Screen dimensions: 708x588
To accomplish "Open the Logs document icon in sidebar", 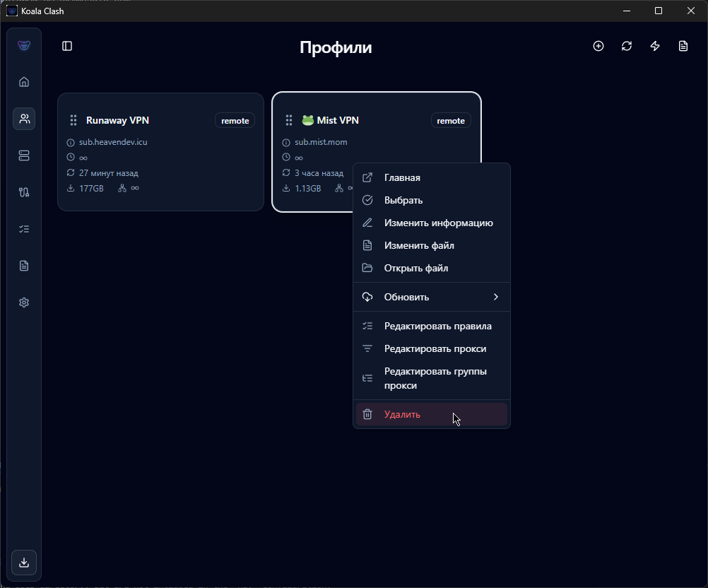I will 24,266.
